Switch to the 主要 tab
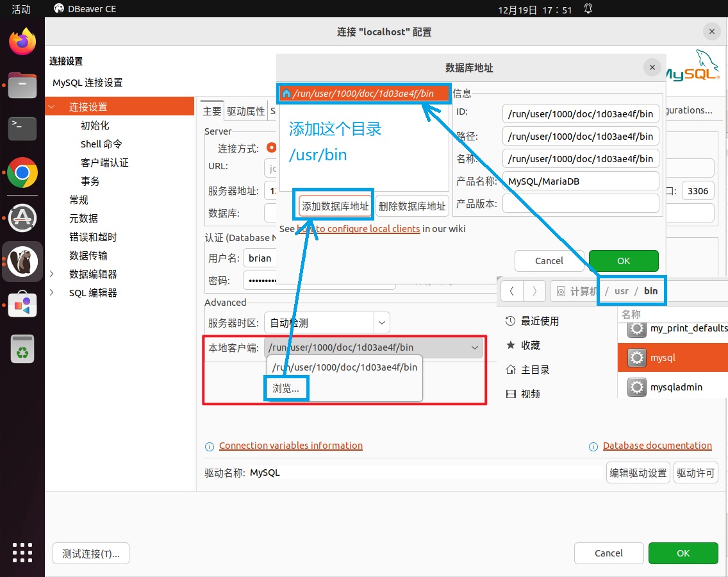The image size is (728, 577). tap(212, 111)
